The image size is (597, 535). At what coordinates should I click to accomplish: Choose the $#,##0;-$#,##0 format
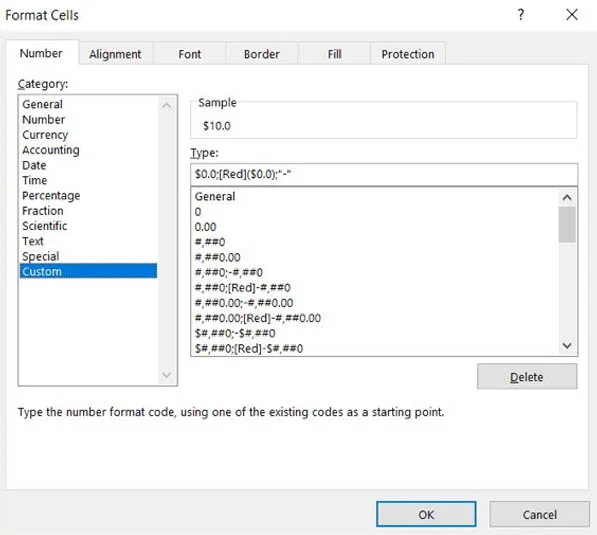tap(375, 333)
